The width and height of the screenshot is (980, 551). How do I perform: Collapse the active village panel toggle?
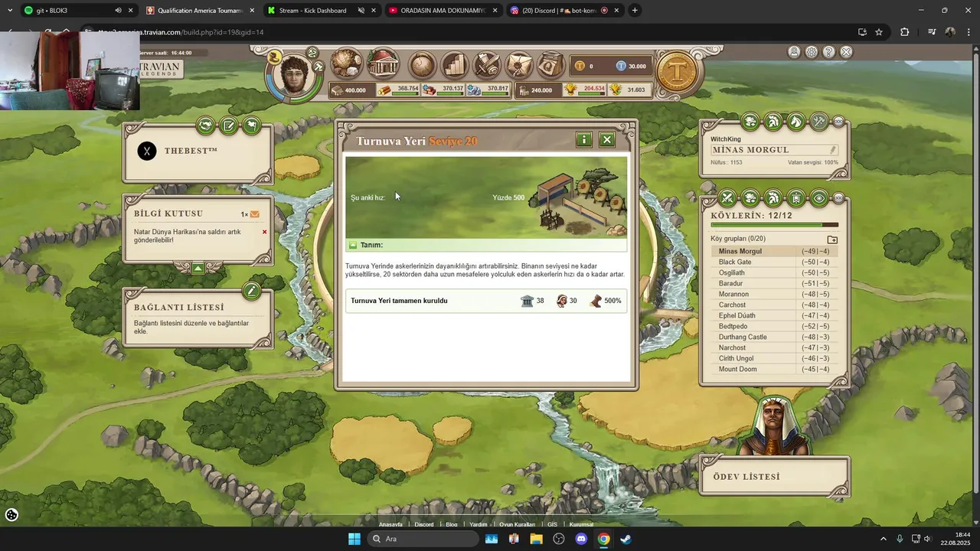[838, 121]
